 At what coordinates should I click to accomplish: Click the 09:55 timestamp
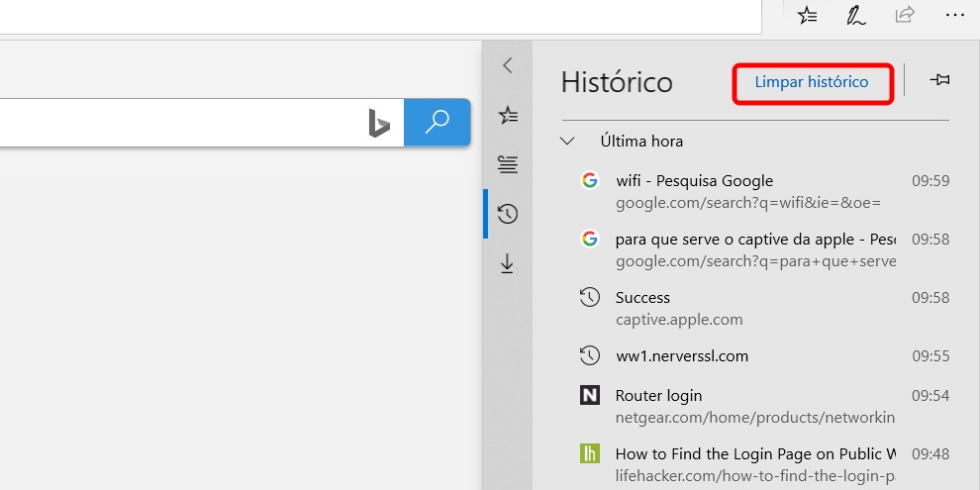point(930,356)
